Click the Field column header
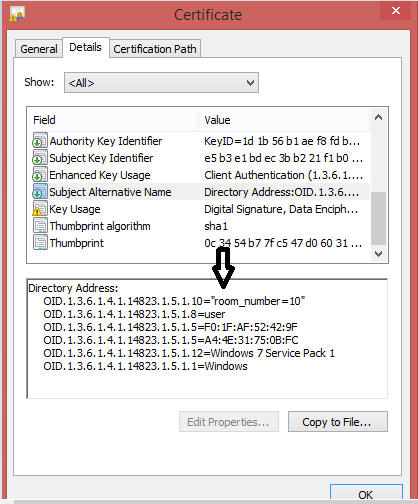418x504 pixels. coord(113,120)
